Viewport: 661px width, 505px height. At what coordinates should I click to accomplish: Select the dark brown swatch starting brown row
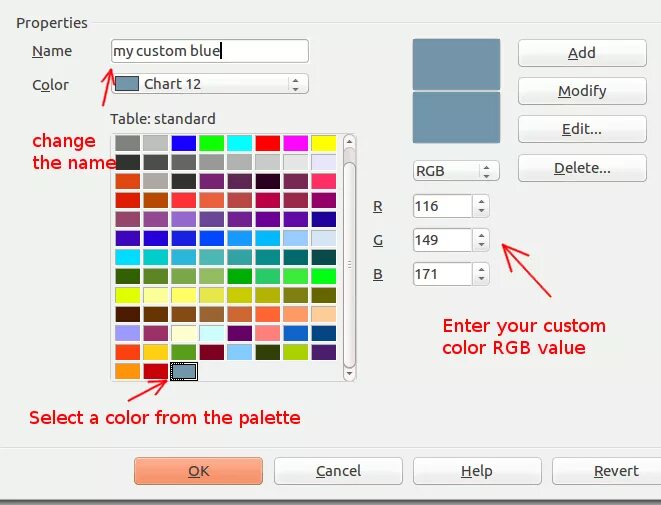click(128, 314)
